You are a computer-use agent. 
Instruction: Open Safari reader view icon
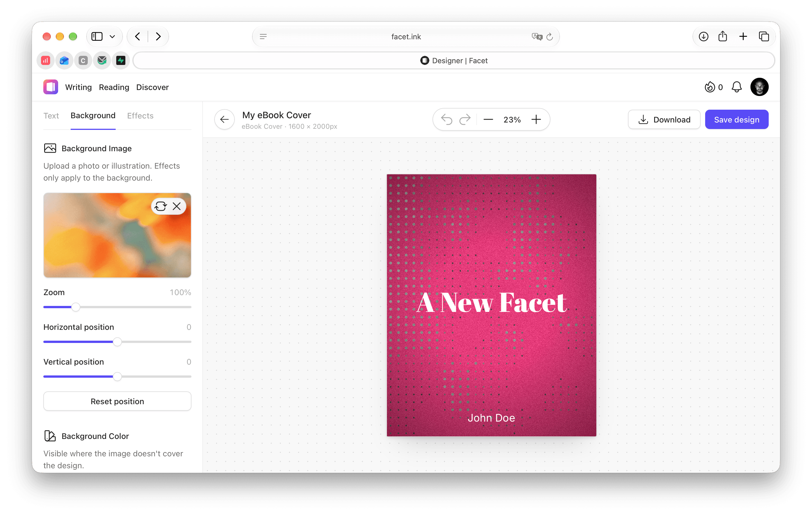click(263, 36)
